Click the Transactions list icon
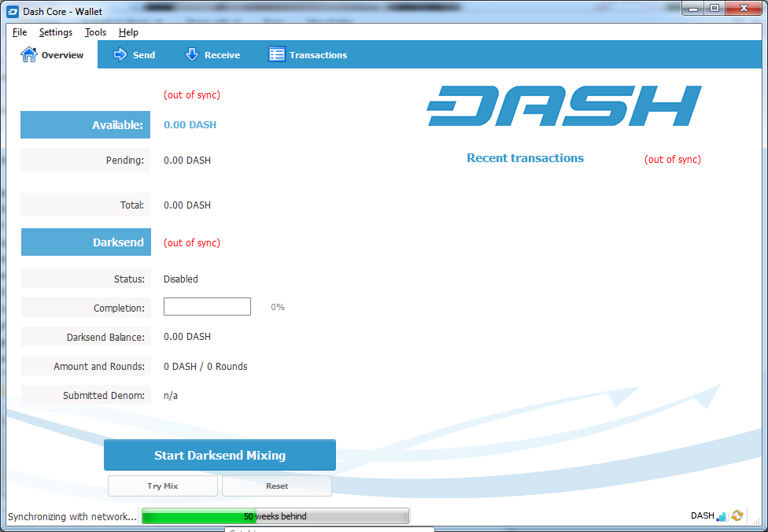This screenshot has width=768, height=532. point(277,54)
